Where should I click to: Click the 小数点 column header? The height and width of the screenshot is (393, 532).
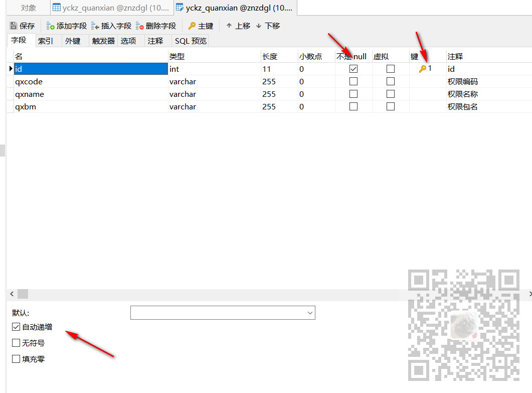(x=316, y=56)
